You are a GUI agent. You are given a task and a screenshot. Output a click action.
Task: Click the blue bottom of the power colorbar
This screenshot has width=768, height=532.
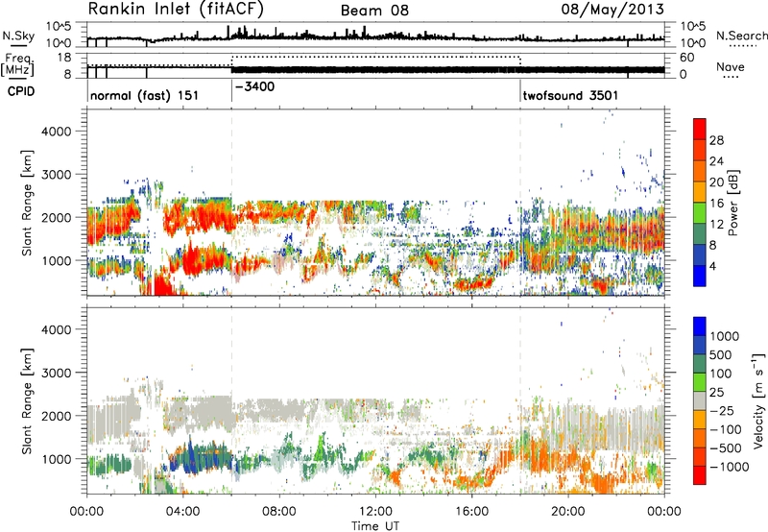tap(700, 276)
